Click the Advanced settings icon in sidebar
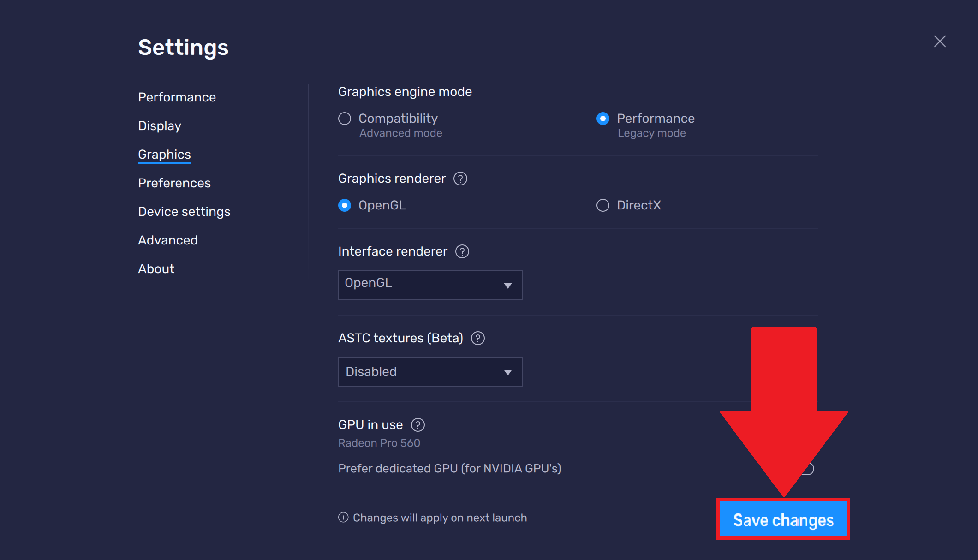The height and width of the screenshot is (560, 978). tap(167, 240)
